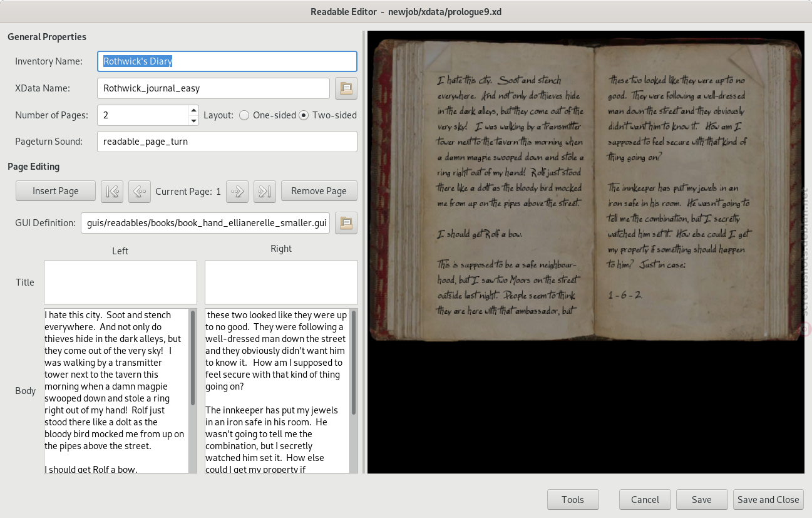Focus the Inventory Name field
This screenshot has width=812, height=518.
pyautogui.click(x=227, y=61)
